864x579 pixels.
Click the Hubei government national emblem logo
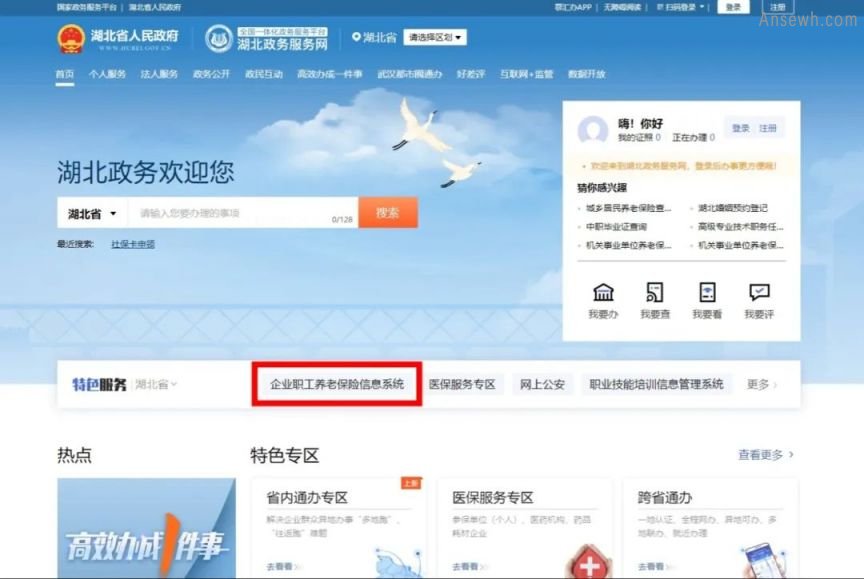(x=71, y=39)
